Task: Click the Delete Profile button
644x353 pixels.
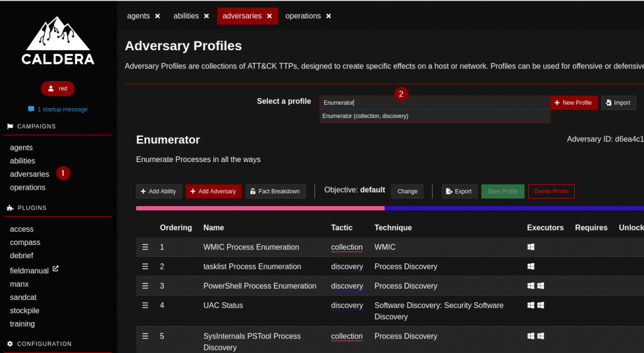Action: [x=552, y=192]
